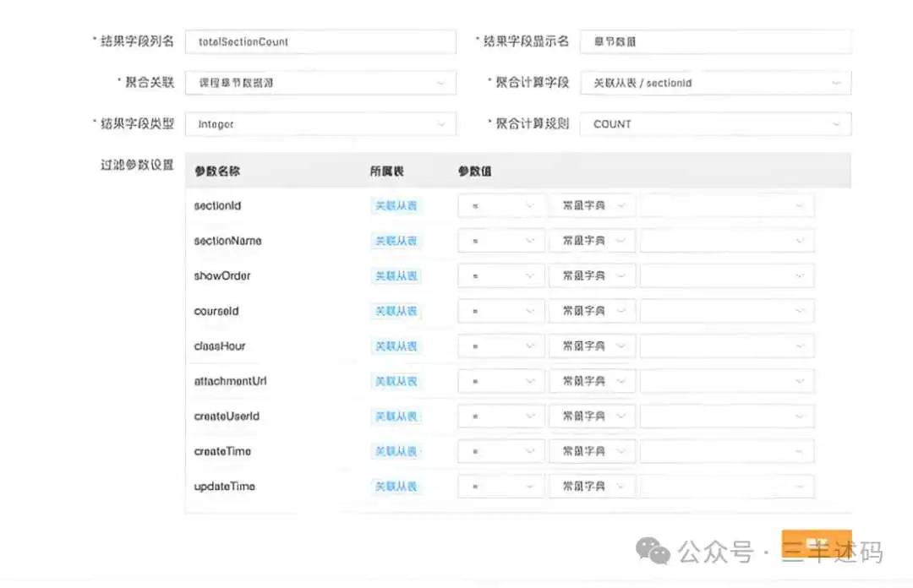Open the 聚合关联 dropdown

(x=320, y=83)
